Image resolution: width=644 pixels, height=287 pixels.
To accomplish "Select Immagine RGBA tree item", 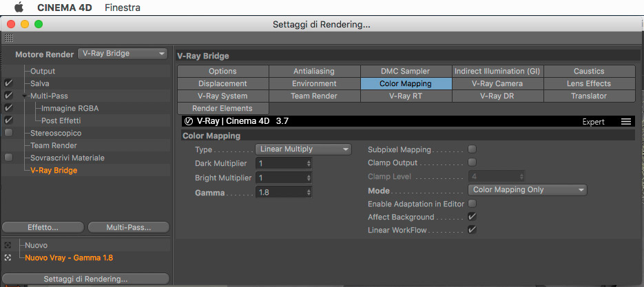I will (70, 108).
